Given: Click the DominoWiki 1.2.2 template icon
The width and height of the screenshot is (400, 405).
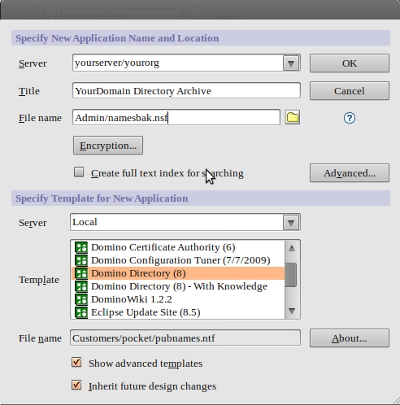Looking at the screenshot, I should [x=81, y=299].
